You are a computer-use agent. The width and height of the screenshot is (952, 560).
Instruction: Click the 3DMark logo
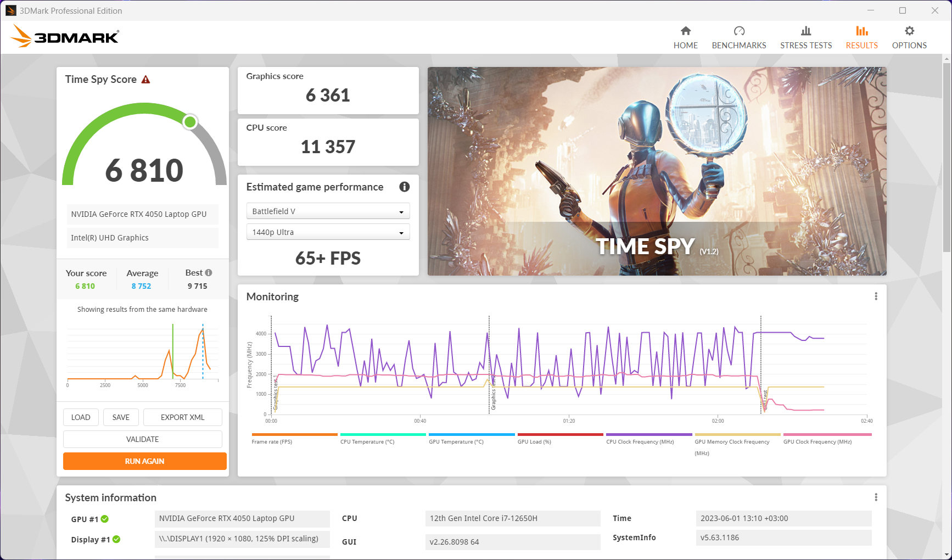65,36
